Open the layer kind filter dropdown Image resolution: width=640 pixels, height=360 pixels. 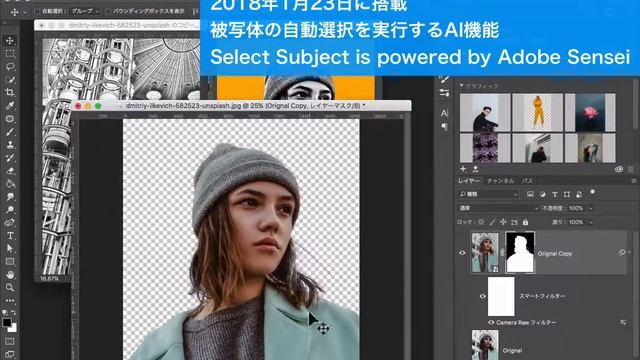tap(489, 194)
